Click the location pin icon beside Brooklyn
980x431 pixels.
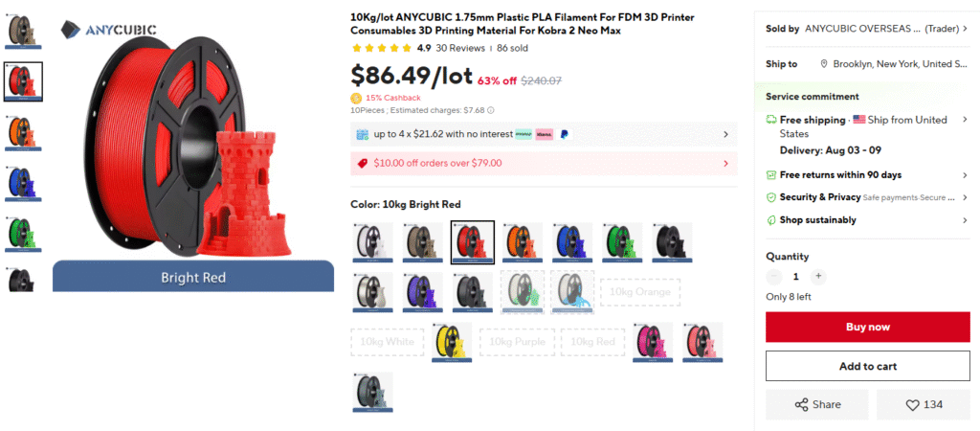point(824,64)
